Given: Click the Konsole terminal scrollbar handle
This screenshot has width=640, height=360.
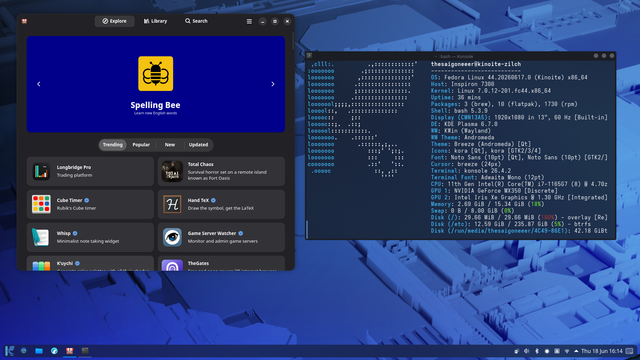Looking at the screenshot, I should pos(307,229).
